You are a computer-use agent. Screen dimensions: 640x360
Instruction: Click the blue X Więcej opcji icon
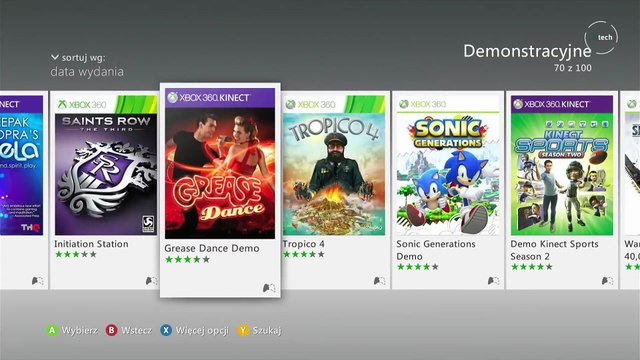click(166, 330)
